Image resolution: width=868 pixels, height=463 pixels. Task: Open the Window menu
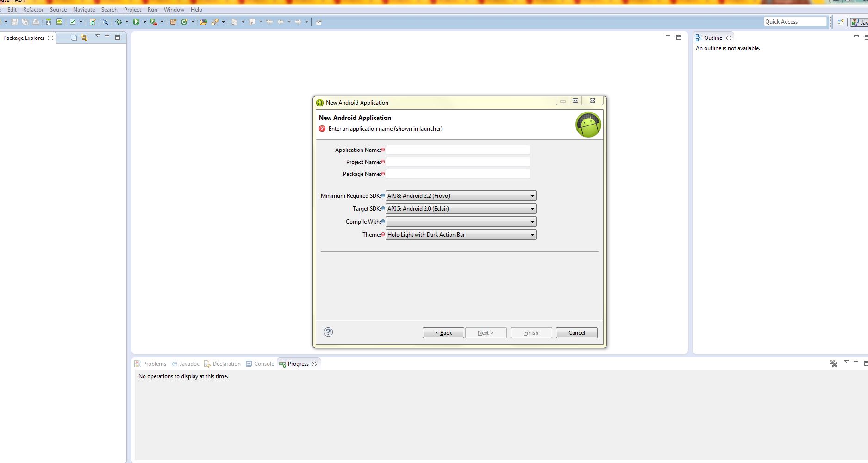click(174, 9)
